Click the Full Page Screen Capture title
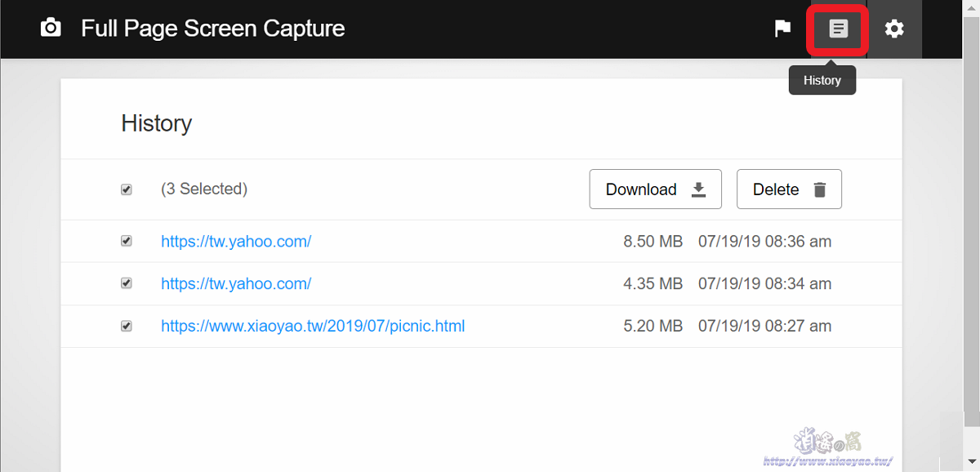Screen dimensions: 980x472 212,29
